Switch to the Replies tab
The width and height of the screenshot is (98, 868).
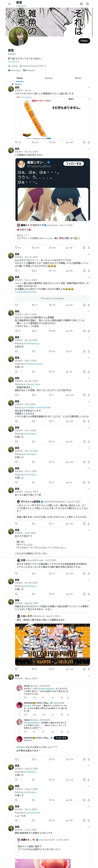49,78
